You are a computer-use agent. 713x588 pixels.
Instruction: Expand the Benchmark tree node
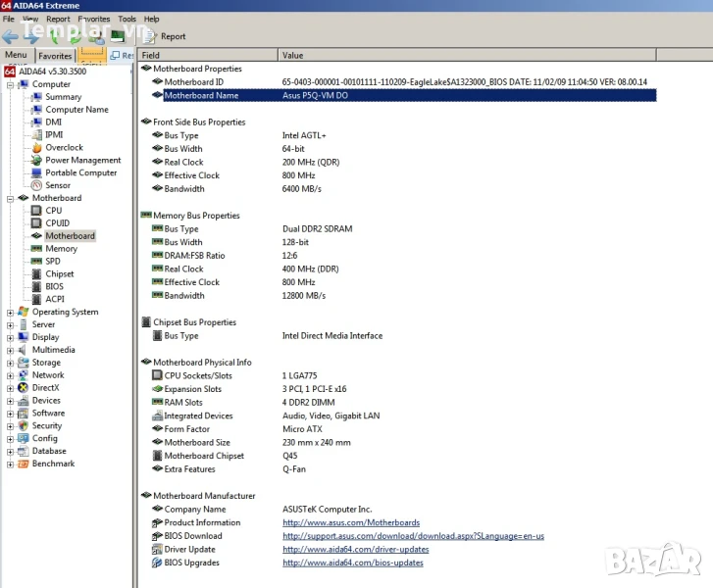pyautogui.click(x=11, y=465)
